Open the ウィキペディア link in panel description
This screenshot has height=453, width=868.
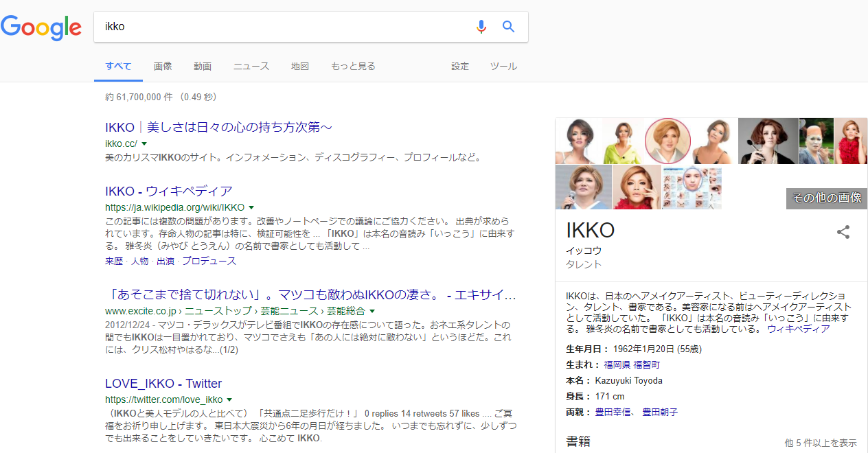click(x=799, y=329)
